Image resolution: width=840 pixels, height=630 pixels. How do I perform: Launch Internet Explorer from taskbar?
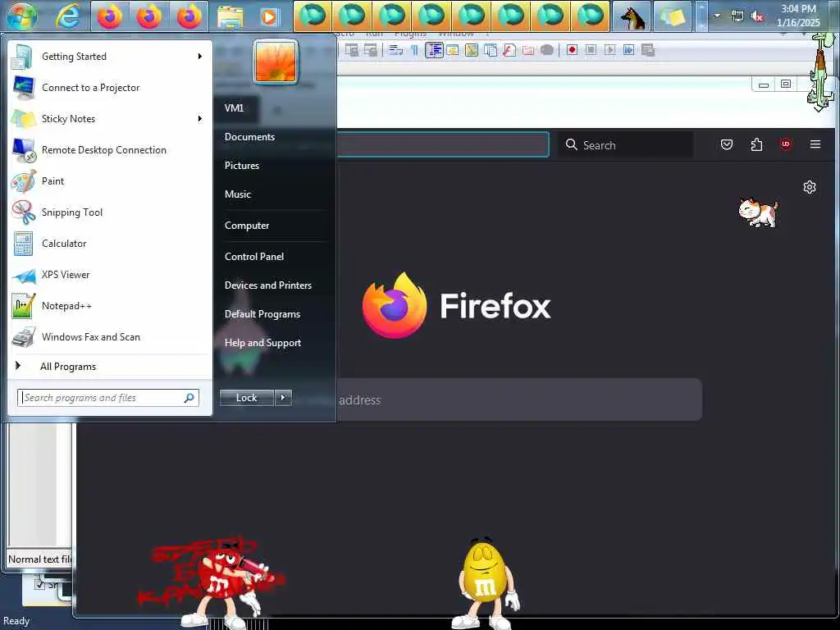tap(67, 16)
